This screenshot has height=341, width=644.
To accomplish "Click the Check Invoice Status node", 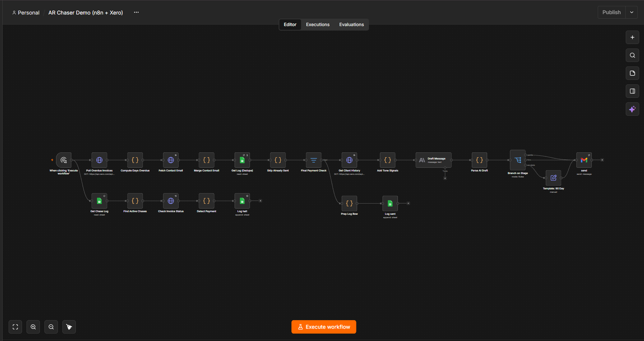I will point(171,201).
